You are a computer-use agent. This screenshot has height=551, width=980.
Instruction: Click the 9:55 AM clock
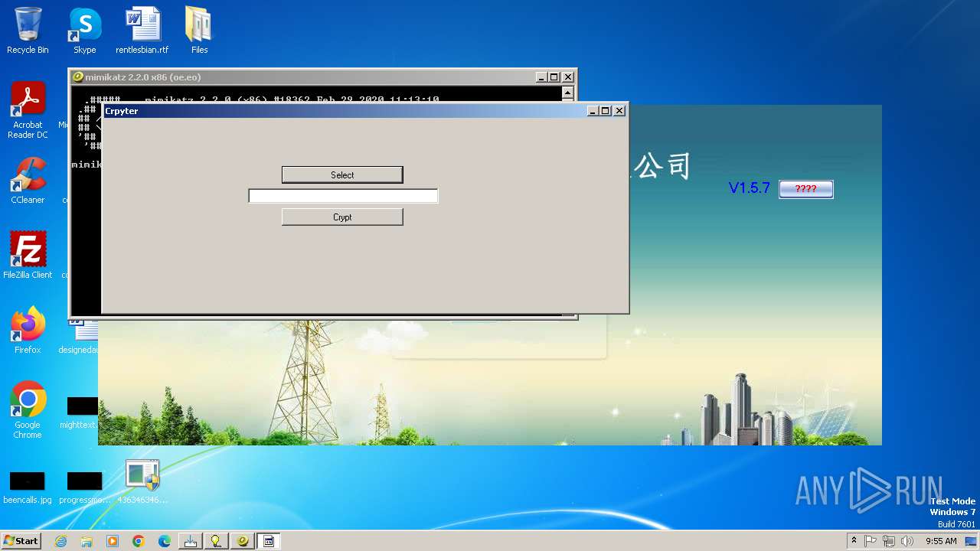(941, 541)
